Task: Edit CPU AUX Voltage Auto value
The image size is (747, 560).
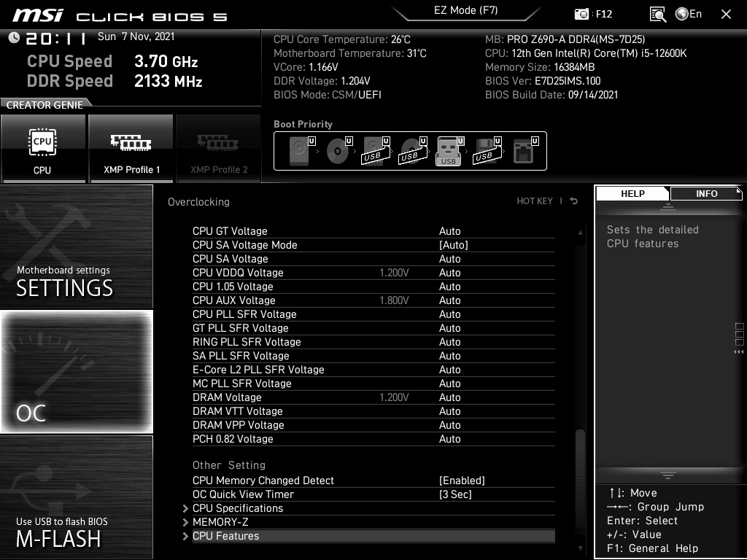Action: tap(449, 300)
